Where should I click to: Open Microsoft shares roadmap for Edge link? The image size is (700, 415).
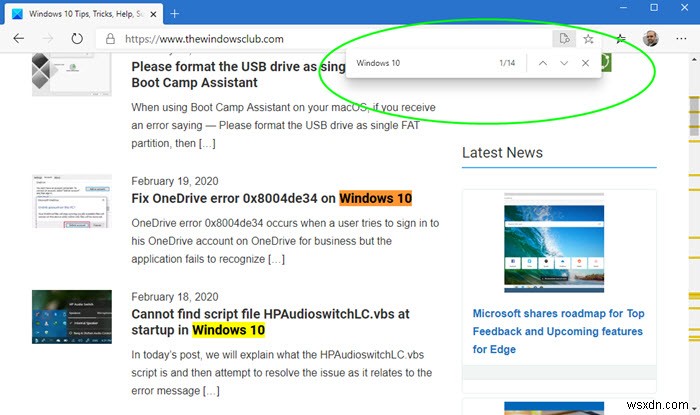click(x=558, y=331)
